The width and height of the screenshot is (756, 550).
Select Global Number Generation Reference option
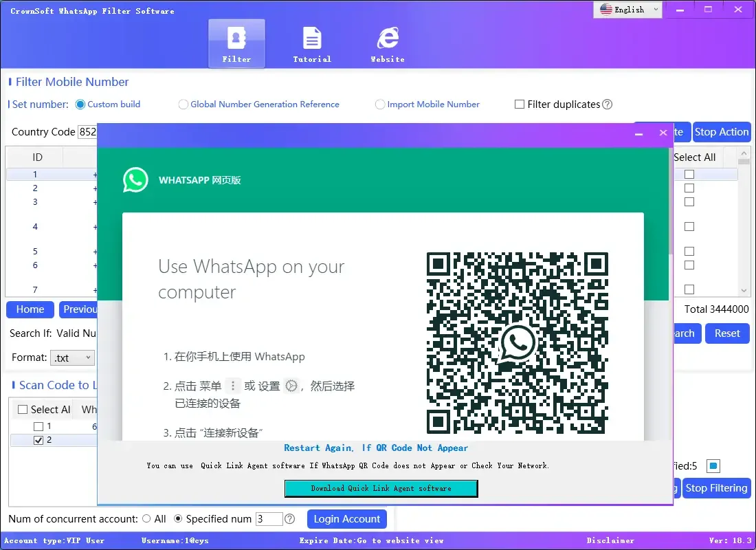(x=184, y=104)
